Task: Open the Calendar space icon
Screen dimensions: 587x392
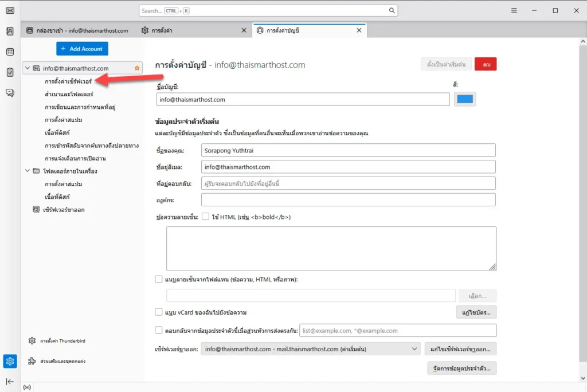Action: pos(10,52)
